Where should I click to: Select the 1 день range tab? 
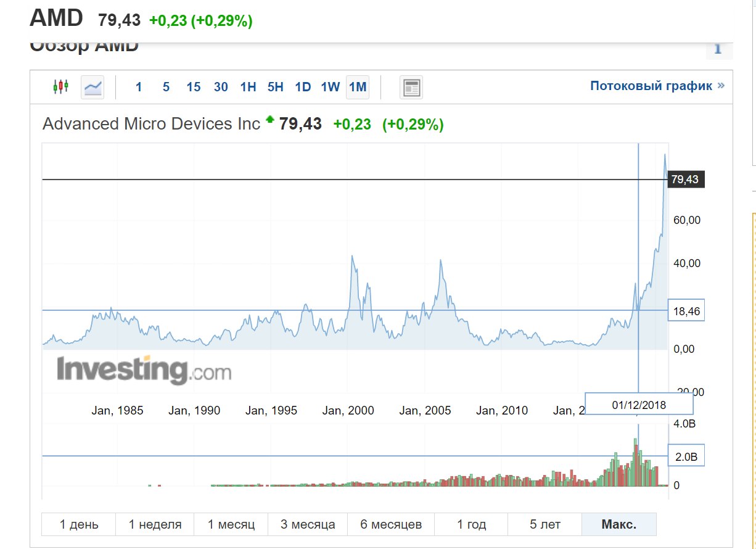pyautogui.click(x=78, y=524)
